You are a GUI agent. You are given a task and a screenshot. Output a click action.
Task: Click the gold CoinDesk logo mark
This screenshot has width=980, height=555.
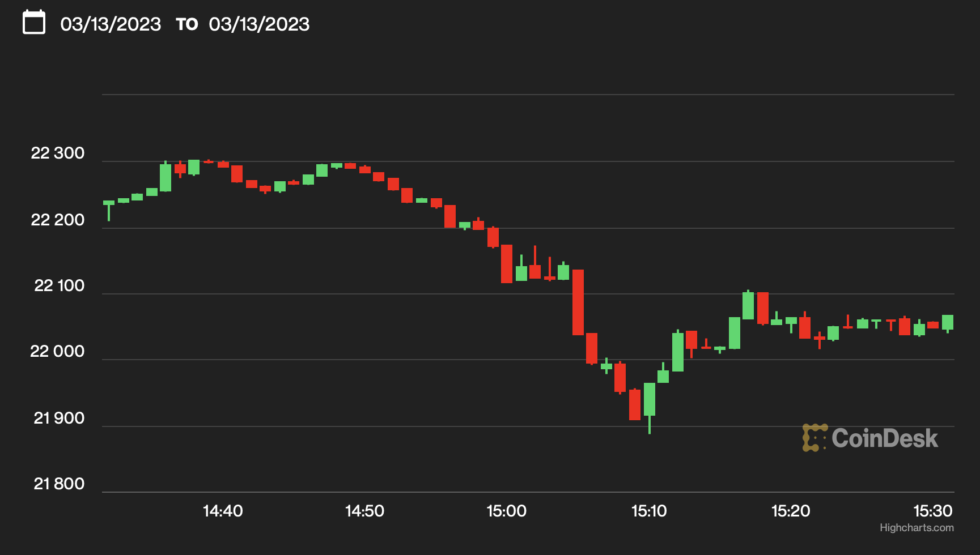point(814,436)
